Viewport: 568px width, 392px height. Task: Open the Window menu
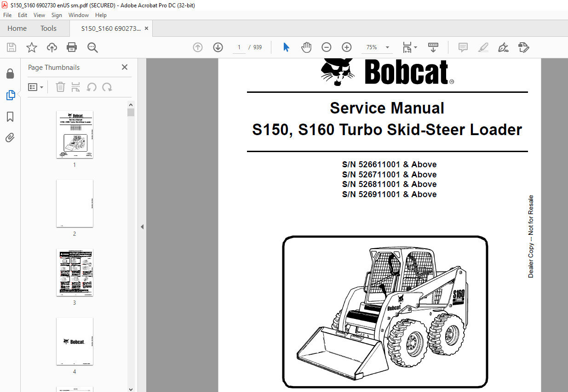click(79, 15)
